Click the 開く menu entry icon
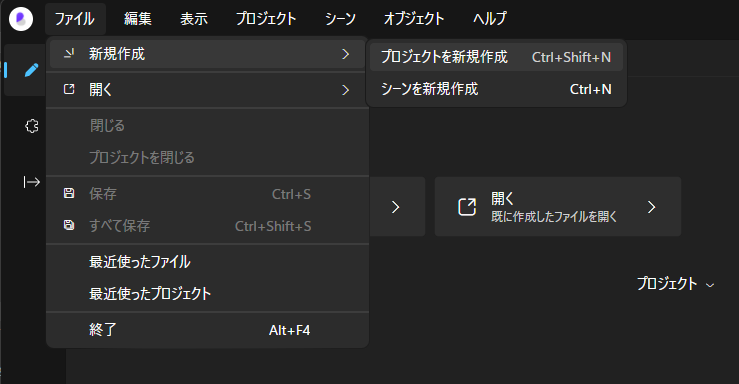This screenshot has width=739, height=384. 69,89
